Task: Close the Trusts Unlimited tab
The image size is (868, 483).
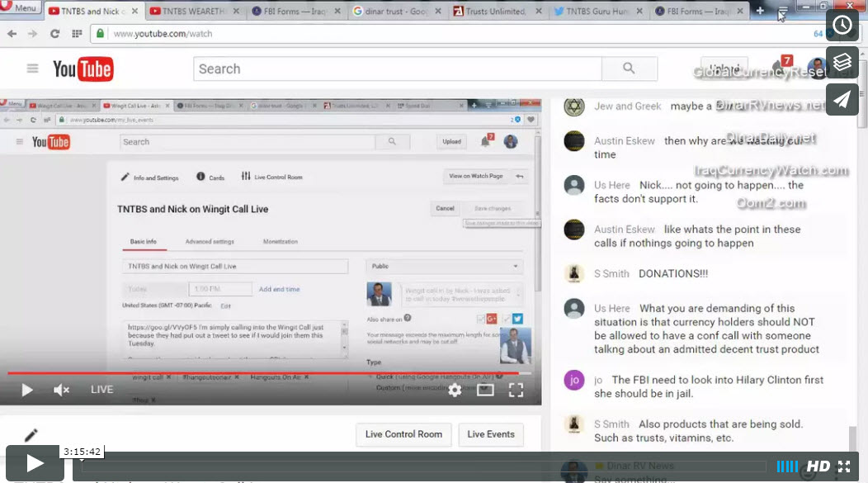Action: coord(539,11)
